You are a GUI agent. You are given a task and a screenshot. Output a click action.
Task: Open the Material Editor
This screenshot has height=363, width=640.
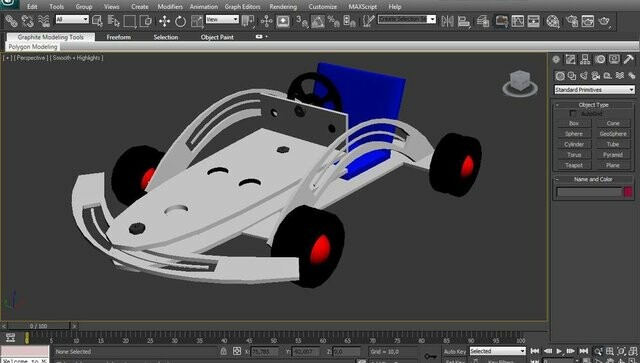click(x=553, y=21)
